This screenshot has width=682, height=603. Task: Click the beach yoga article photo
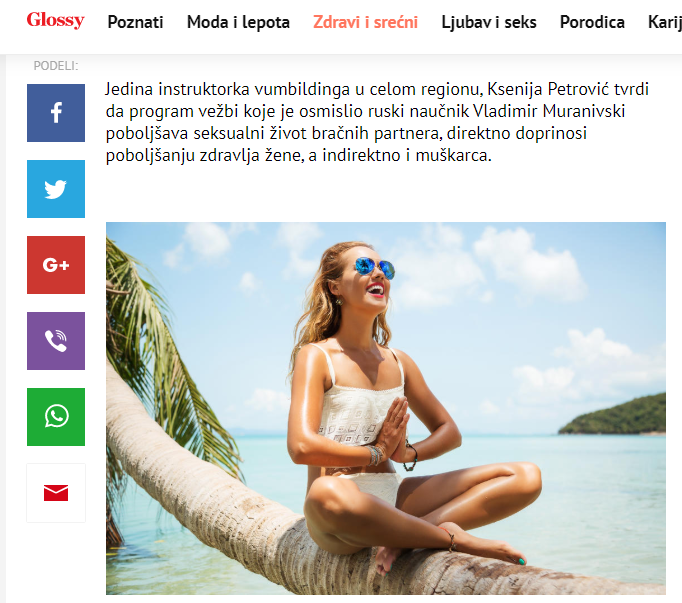386,408
